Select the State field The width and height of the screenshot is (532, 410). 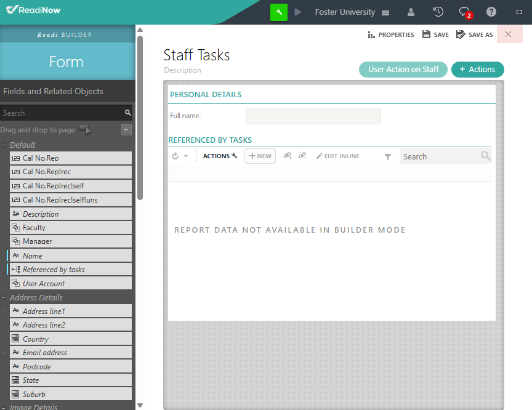click(x=71, y=380)
